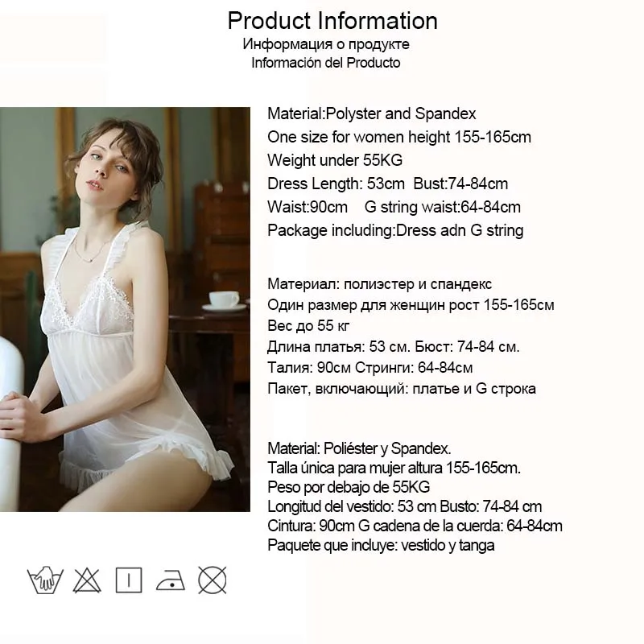Select the Spanish line Paquete que incluye
The height and width of the screenshot is (644, 644).
point(381,546)
